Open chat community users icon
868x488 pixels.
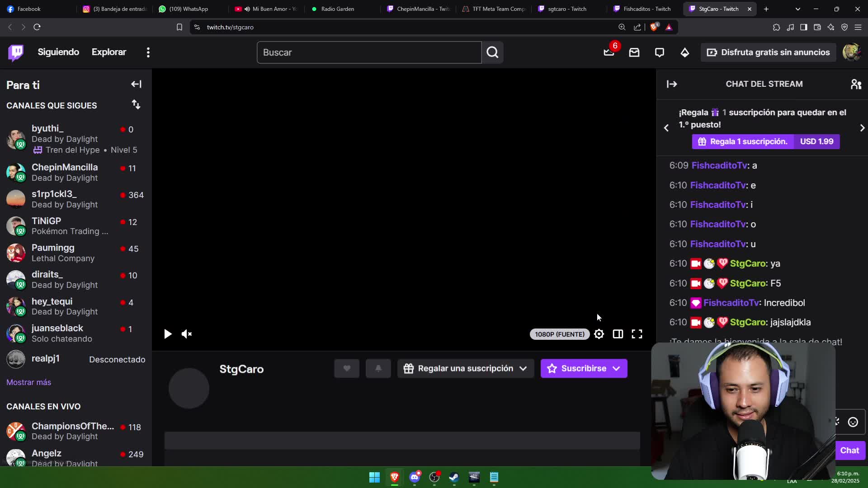[x=856, y=84]
